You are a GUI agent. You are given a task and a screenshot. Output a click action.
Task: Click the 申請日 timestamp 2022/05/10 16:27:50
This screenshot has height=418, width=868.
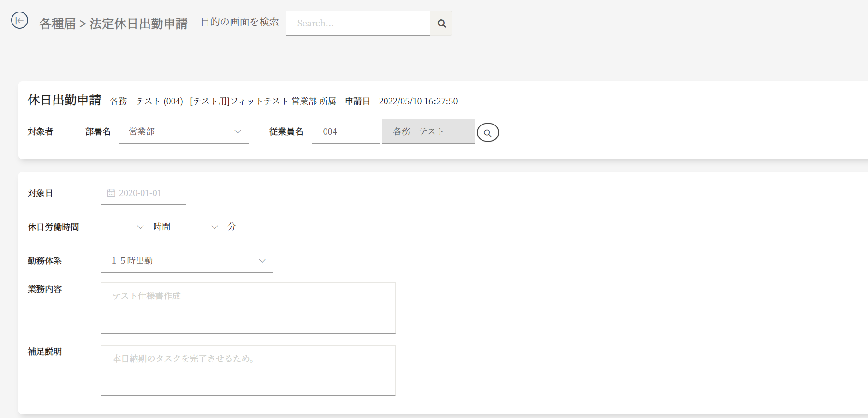[x=418, y=102]
